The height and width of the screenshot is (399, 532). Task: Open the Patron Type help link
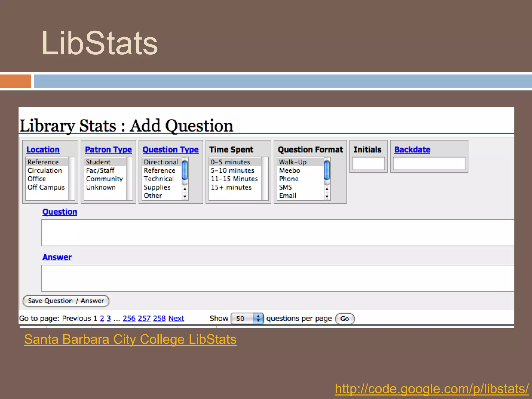pyautogui.click(x=108, y=150)
